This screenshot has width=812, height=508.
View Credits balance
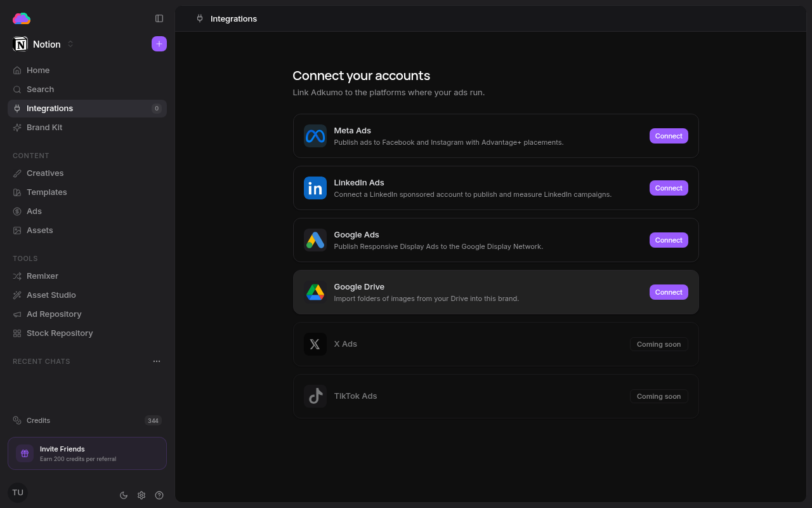pyautogui.click(x=87, y=420)
